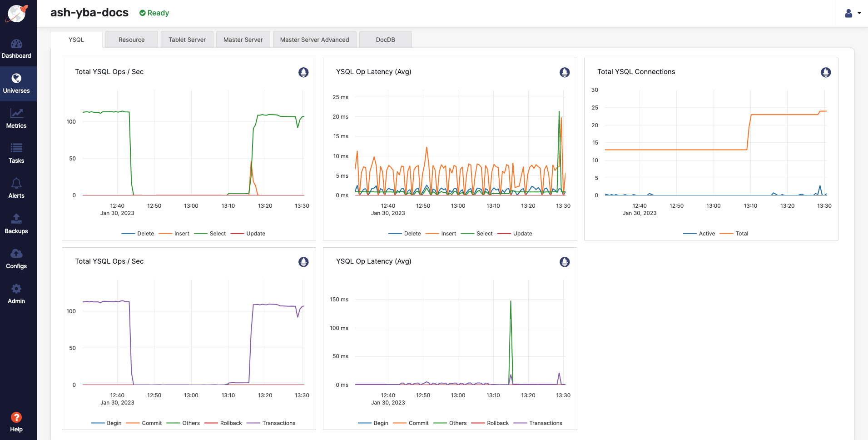The image size is (868, 440).
Task: Open the user account dropdown at top right
Action: (x=851, y=13)
